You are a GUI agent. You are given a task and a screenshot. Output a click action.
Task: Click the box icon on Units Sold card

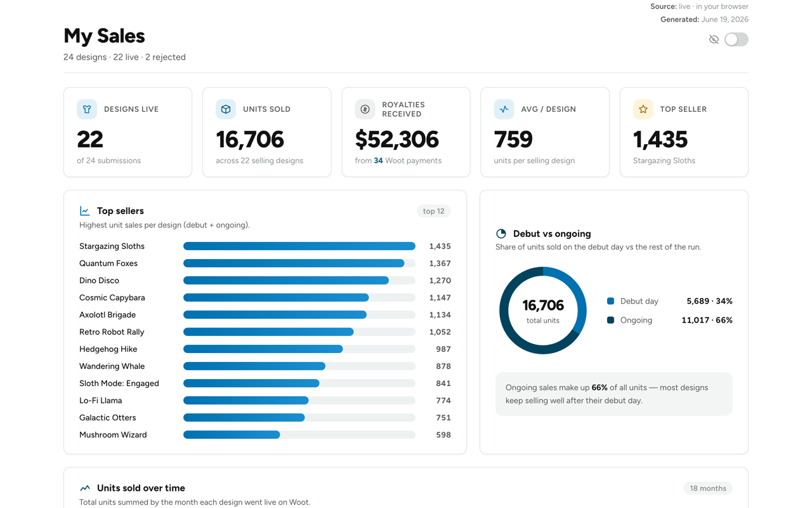pyautogui.click(x=226, y=109)
